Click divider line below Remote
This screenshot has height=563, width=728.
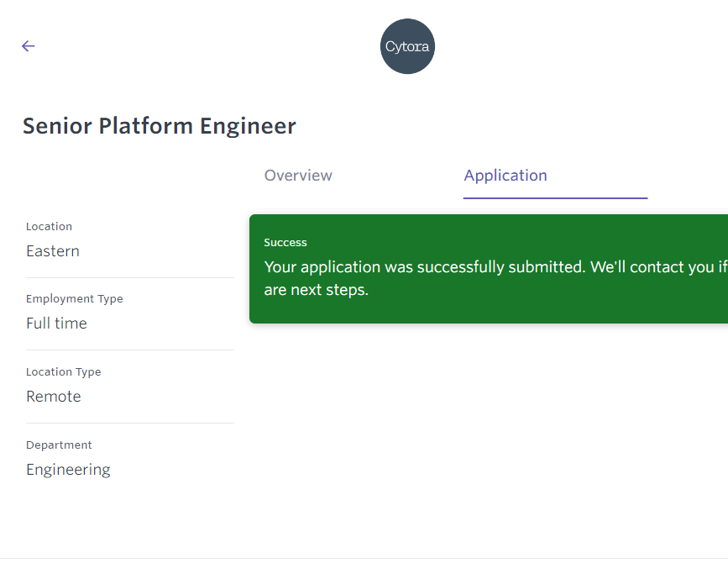[x=129, y=423]
